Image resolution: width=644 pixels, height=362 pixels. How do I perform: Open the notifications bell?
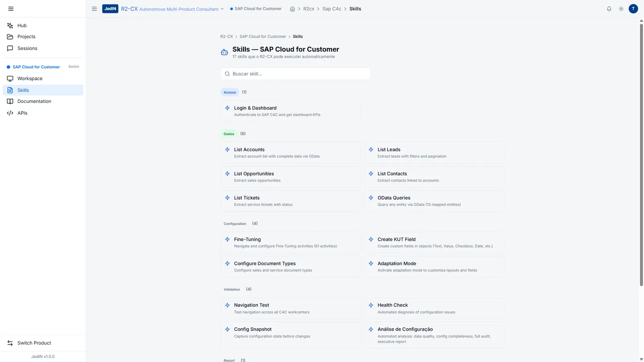609,9
